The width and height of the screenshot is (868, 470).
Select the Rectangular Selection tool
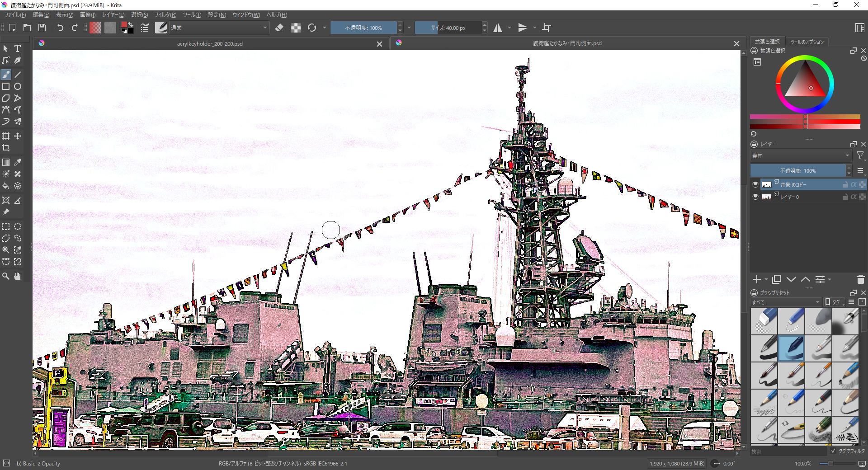point(6,226)
